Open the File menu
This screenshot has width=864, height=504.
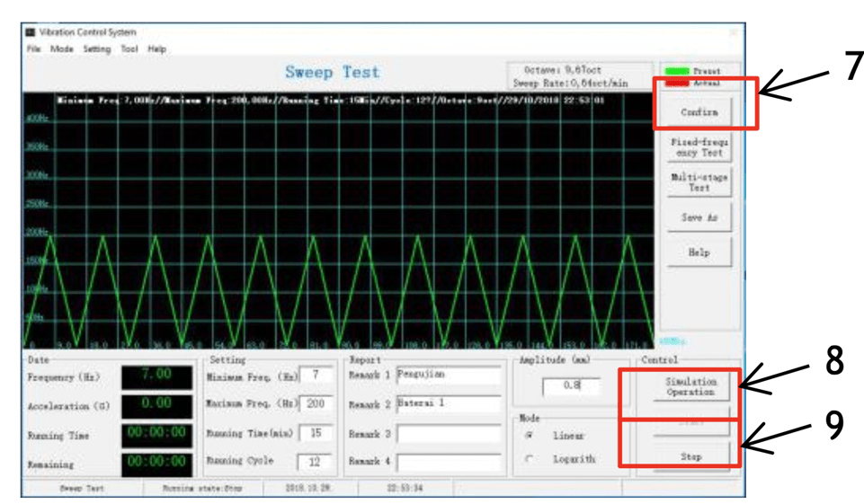33,49
